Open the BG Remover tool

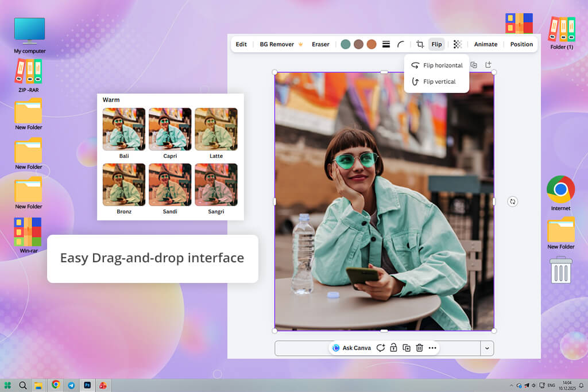click(x=277, y=44)
